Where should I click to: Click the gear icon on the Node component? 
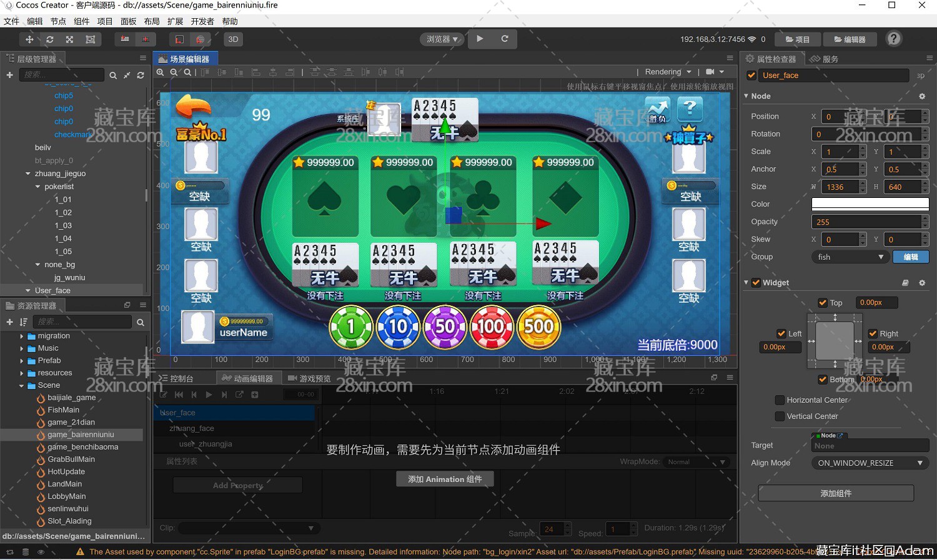(922, 96)
